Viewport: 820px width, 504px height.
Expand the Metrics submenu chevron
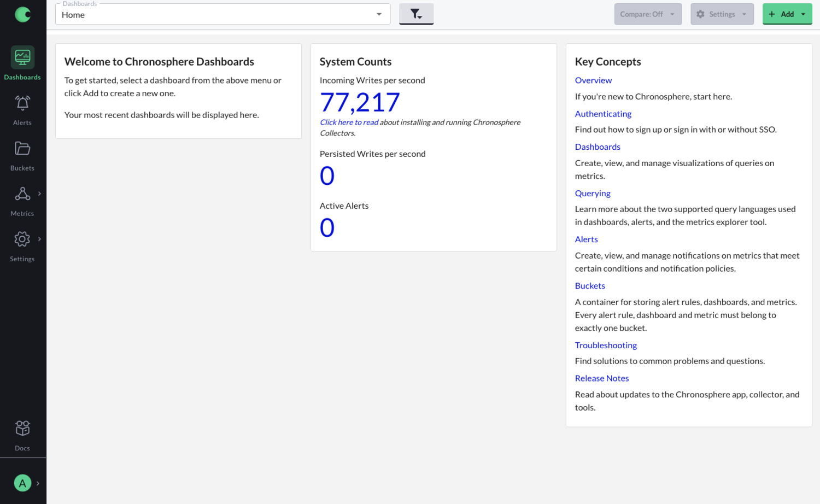(x=39, y=194)
